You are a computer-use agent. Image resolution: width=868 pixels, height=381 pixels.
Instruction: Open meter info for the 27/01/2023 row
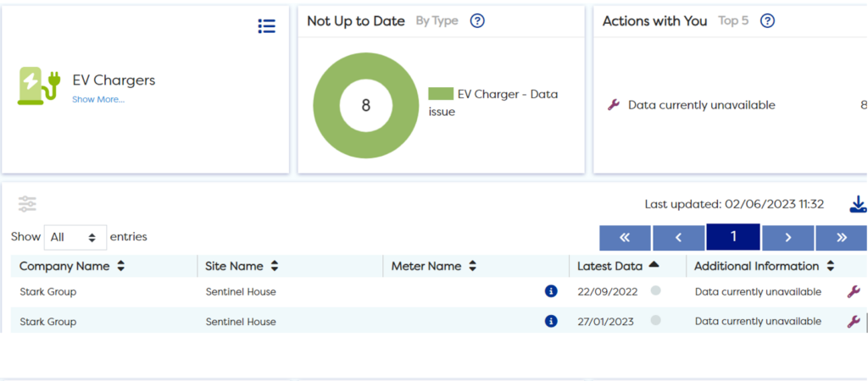point(550,321)
